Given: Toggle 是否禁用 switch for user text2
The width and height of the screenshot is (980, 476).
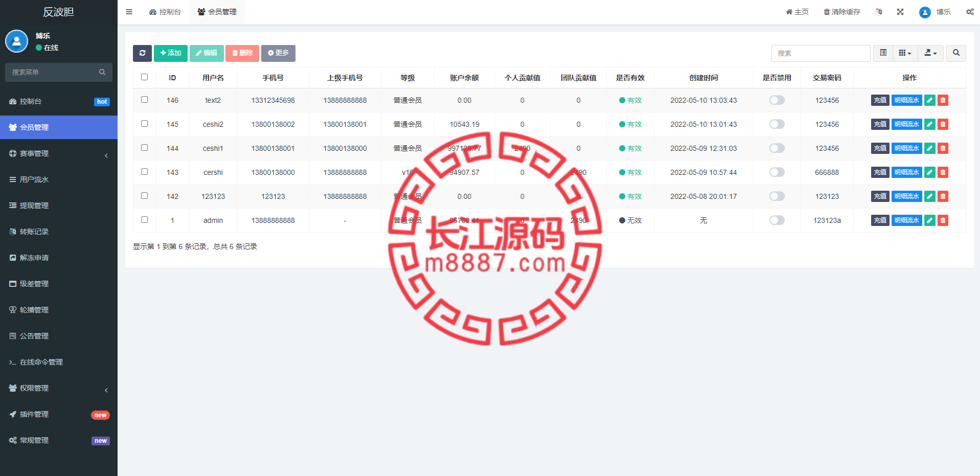Looking at the screenshot, I should click(777, 100).
